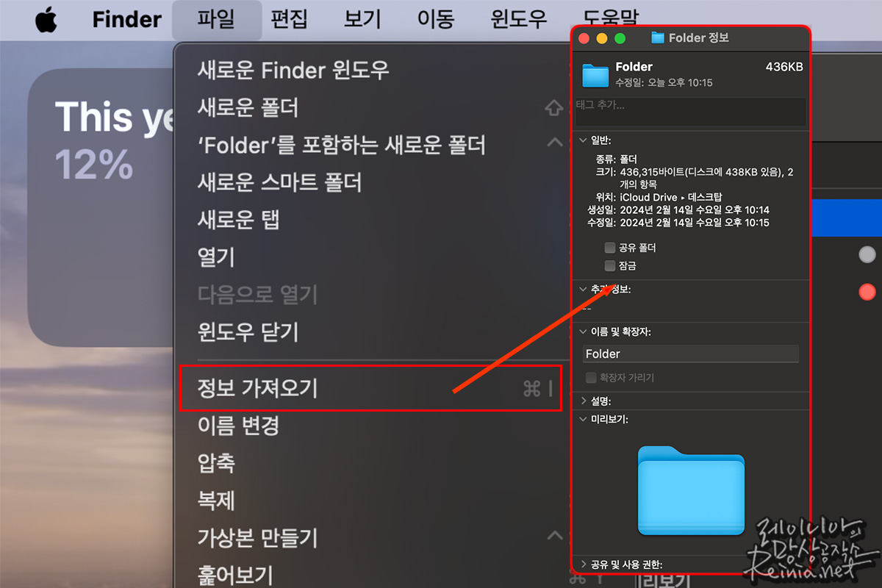The width and height of the screenshot is (882, 588).
Task: Minimize the Folder 정보 window
Action: pyautogui.click(x=602, y=38)
